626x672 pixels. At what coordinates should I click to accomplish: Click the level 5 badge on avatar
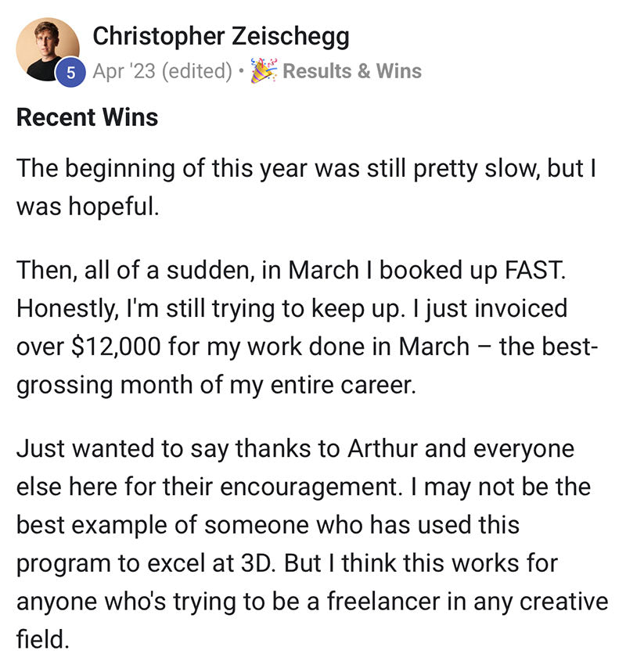pyautogui.click(x=70, y=73)
